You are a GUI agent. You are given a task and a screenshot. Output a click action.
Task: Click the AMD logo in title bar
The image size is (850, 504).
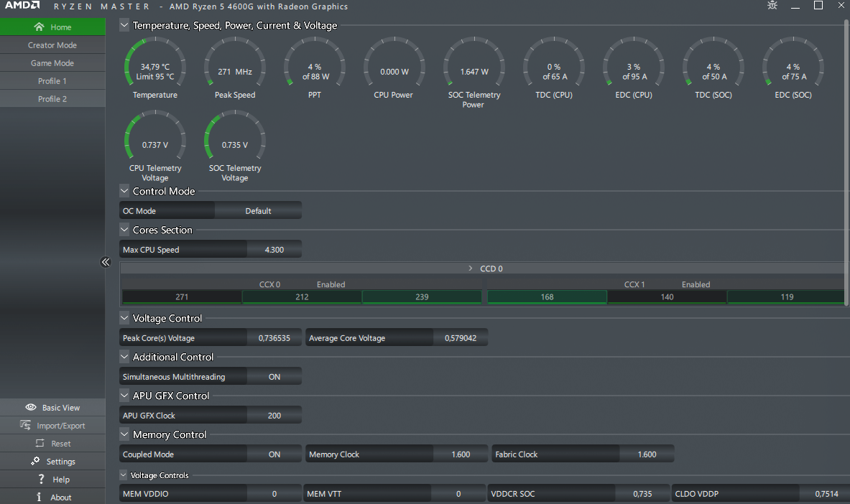[x=22, y=6]
